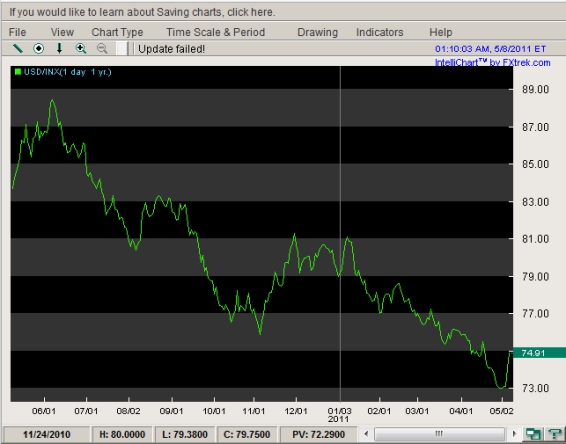566x444 pixels.
Task: Click the 01/03 2011 date axis label
Action: 339,415
